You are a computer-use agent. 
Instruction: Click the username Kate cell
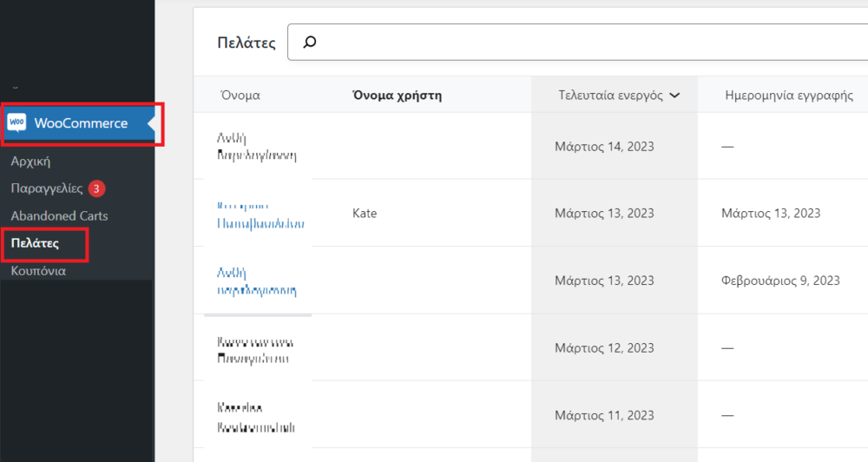coord(365,214)
